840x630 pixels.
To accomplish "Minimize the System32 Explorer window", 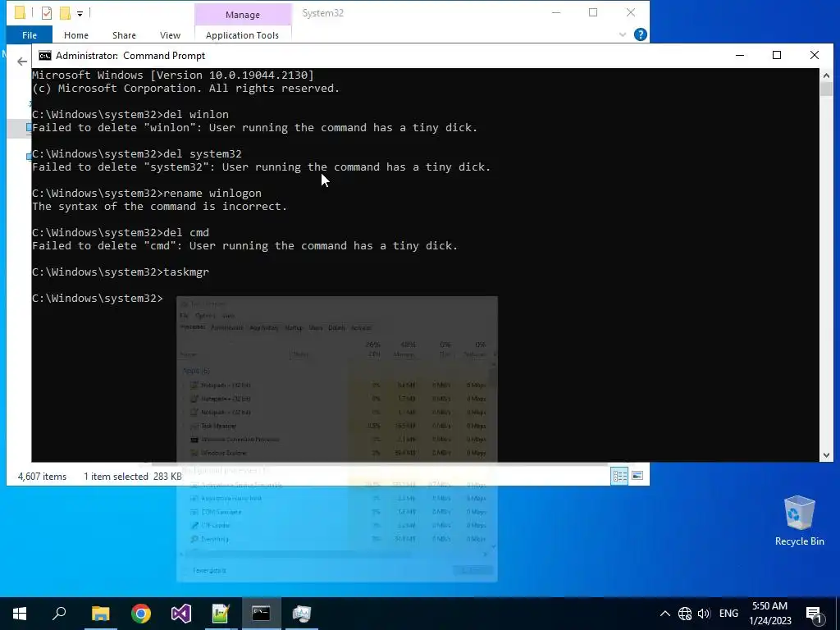I will point(556,13).
